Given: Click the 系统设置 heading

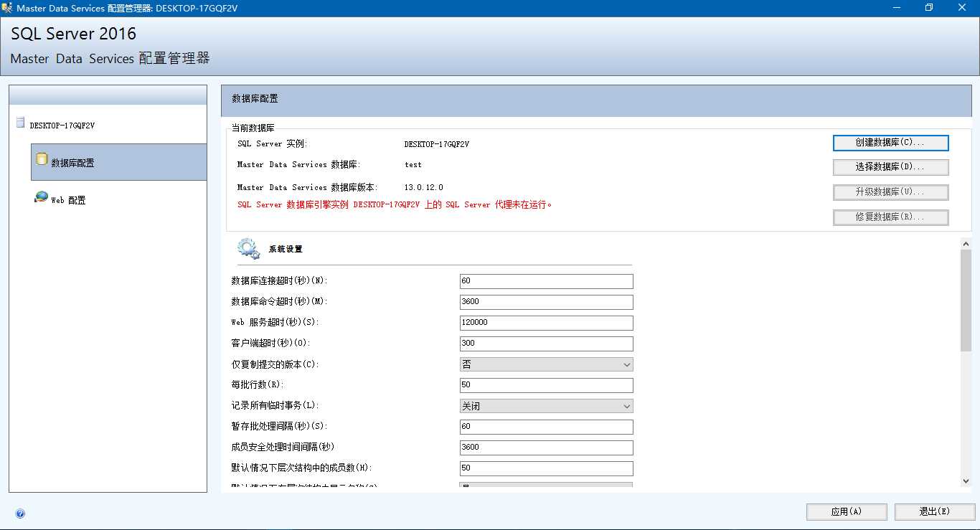Looking at the screenshot, I should (286, 249).
